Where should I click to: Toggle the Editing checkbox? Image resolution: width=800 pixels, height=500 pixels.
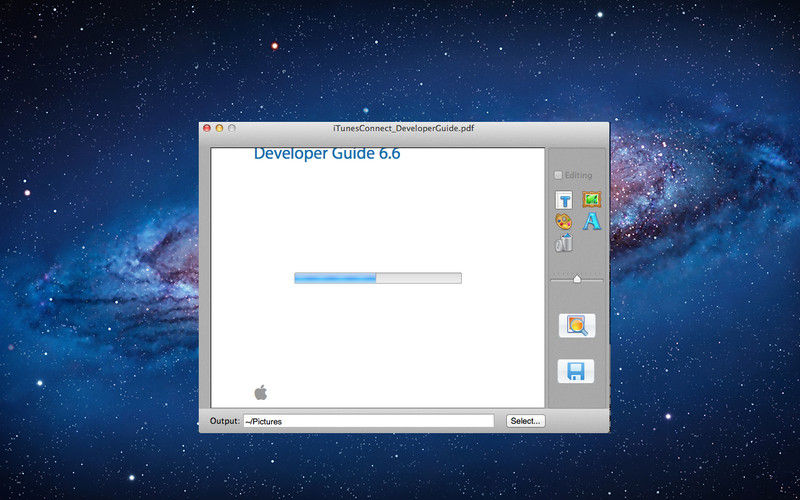(x=558, y=175)
